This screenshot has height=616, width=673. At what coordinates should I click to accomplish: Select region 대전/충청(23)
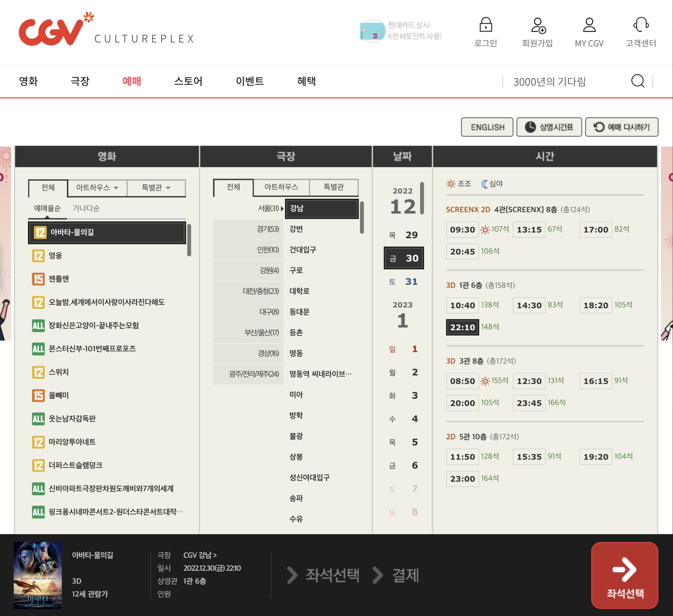point(248,291)
